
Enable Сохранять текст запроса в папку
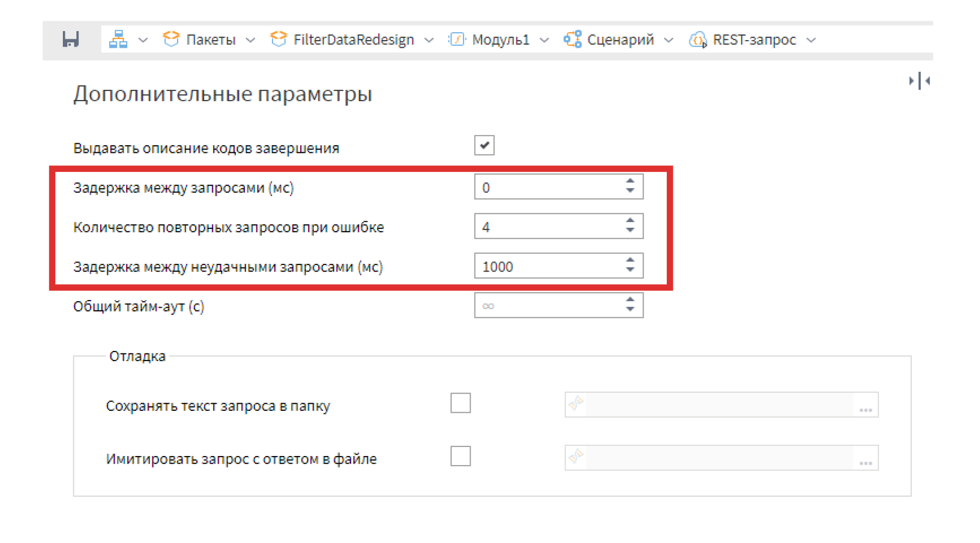point(460,403)
